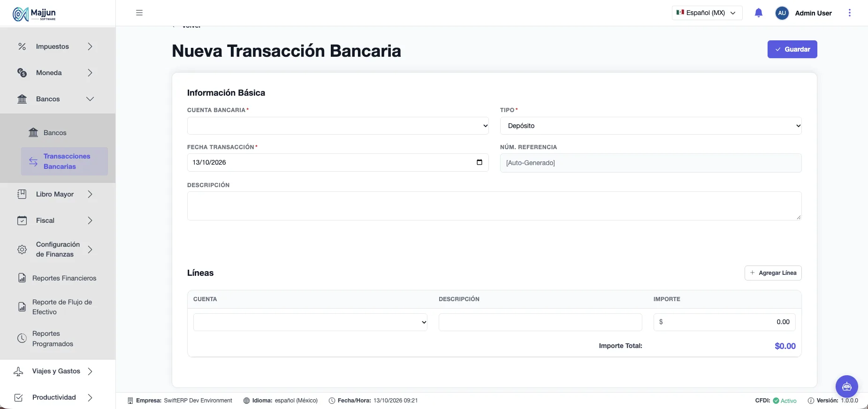Click the AU user avatar

coord(782,13)
